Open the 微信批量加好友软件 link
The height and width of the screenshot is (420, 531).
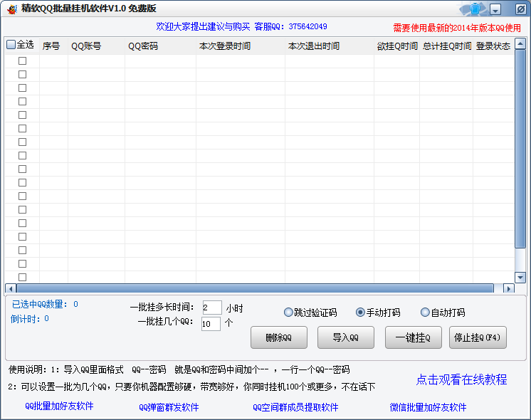click(428, 407)
